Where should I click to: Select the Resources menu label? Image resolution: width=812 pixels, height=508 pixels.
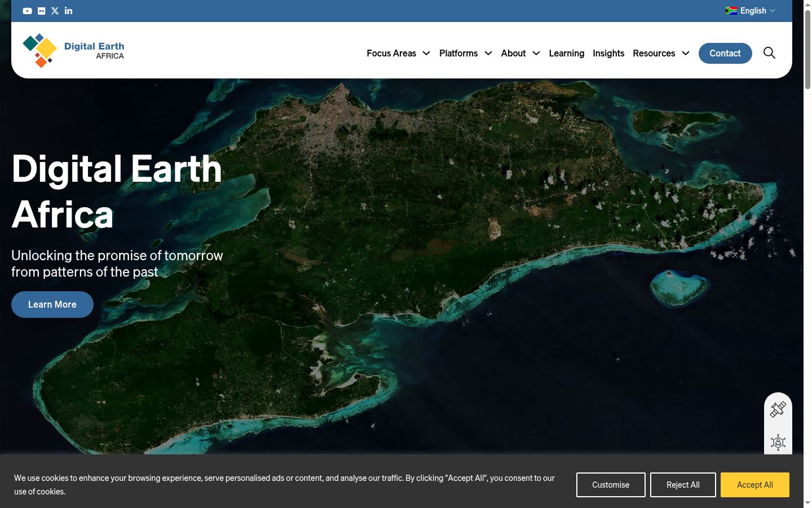654,53
